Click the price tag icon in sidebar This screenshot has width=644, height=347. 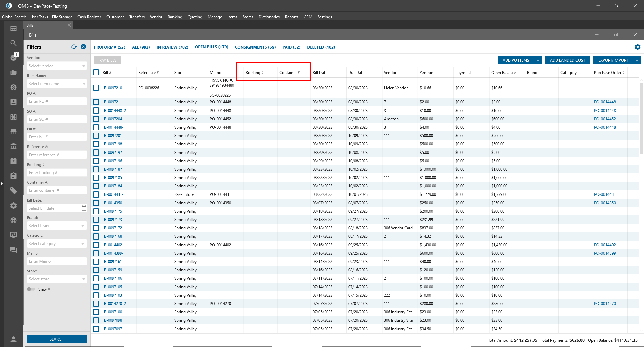click(13, 191)
